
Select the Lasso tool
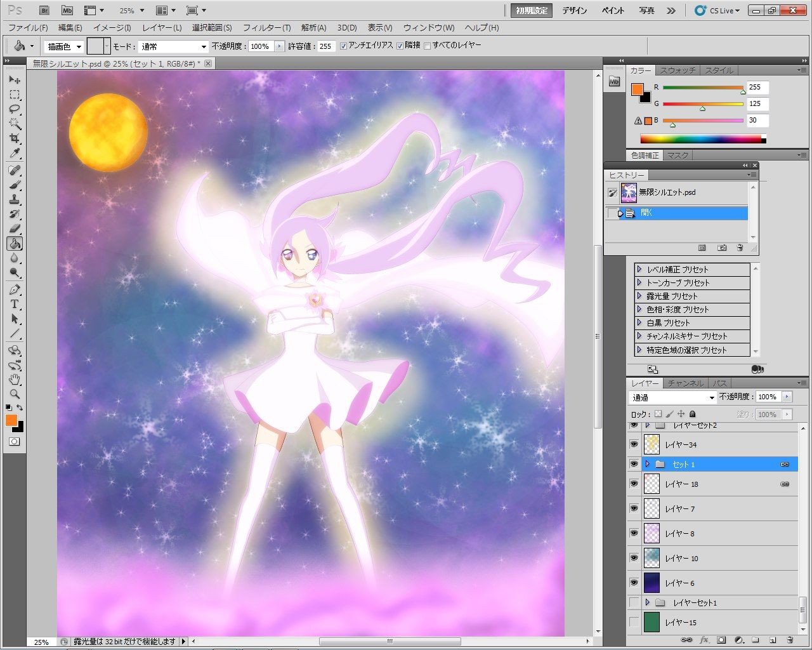point(15,109)
